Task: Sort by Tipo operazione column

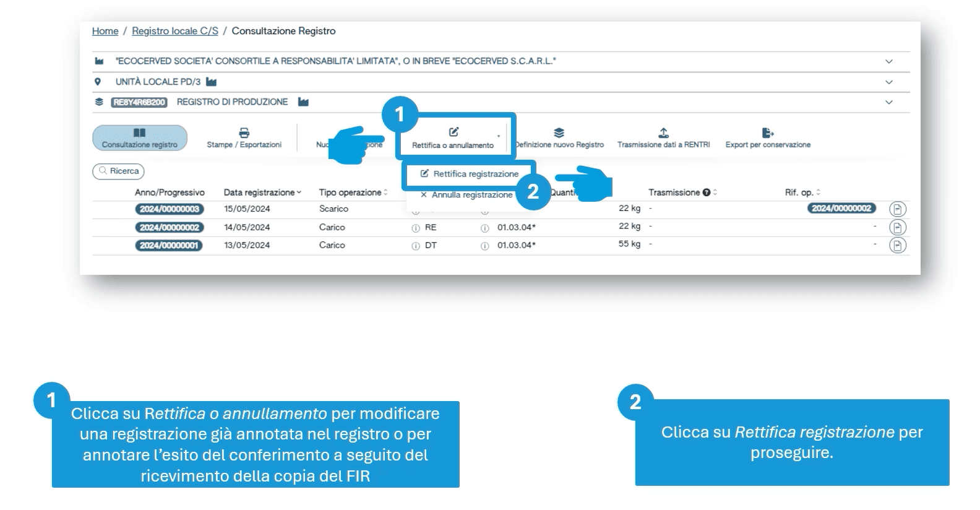Action: 353,192
